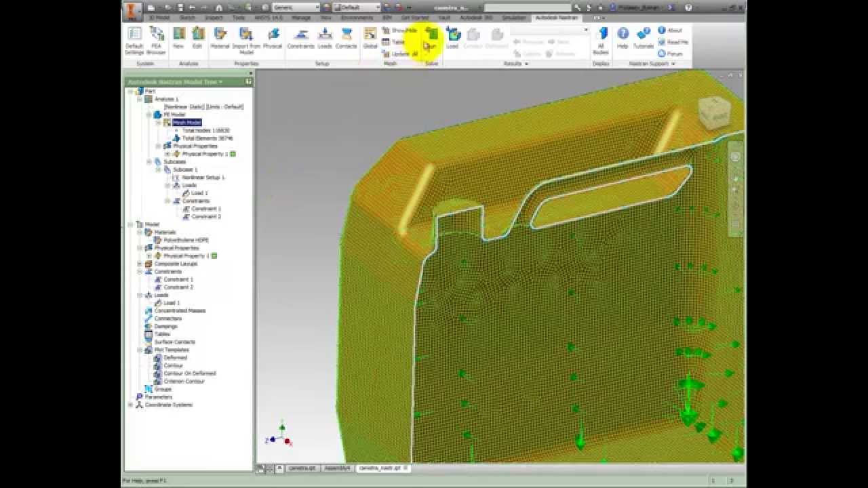Open the Physical property tool
This screenshot has width=868, height=488.
[x=273, y=38]
